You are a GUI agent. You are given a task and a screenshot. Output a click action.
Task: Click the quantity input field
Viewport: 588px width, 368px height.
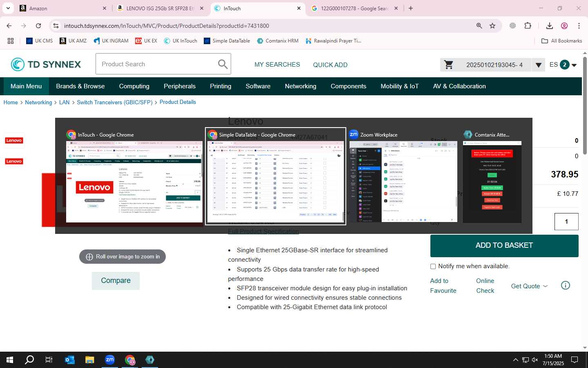tap(566, 222)
